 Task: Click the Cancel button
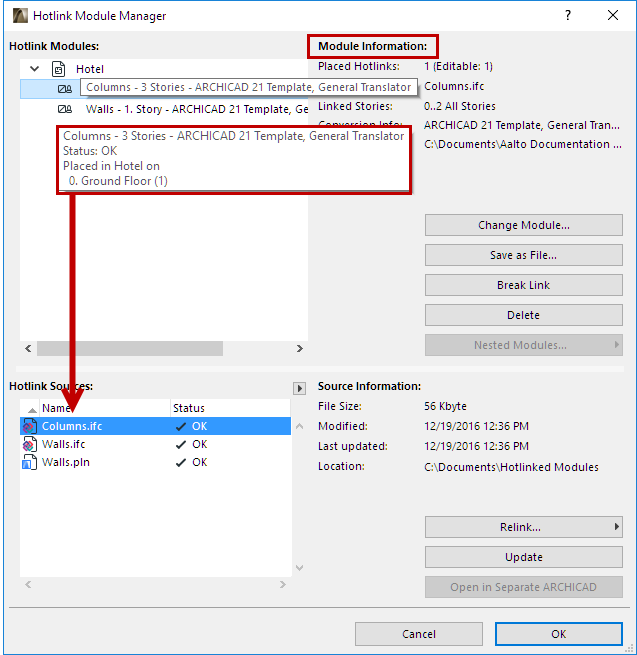pyautogui.click(x=419, y=634)
